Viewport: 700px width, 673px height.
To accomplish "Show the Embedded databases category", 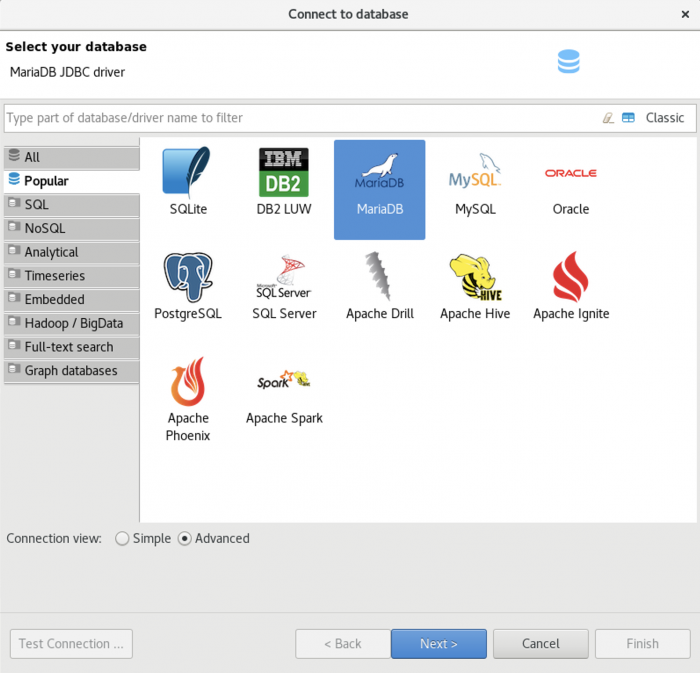I will pyautogui.click(x=72, y=299).
